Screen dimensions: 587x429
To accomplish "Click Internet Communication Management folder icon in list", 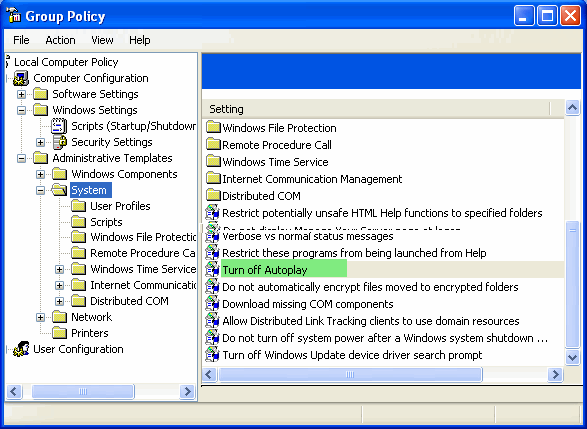I will (x=213, y=179).
